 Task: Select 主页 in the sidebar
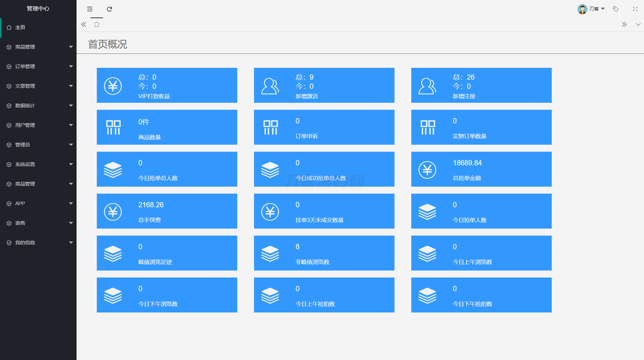point(20,27)
